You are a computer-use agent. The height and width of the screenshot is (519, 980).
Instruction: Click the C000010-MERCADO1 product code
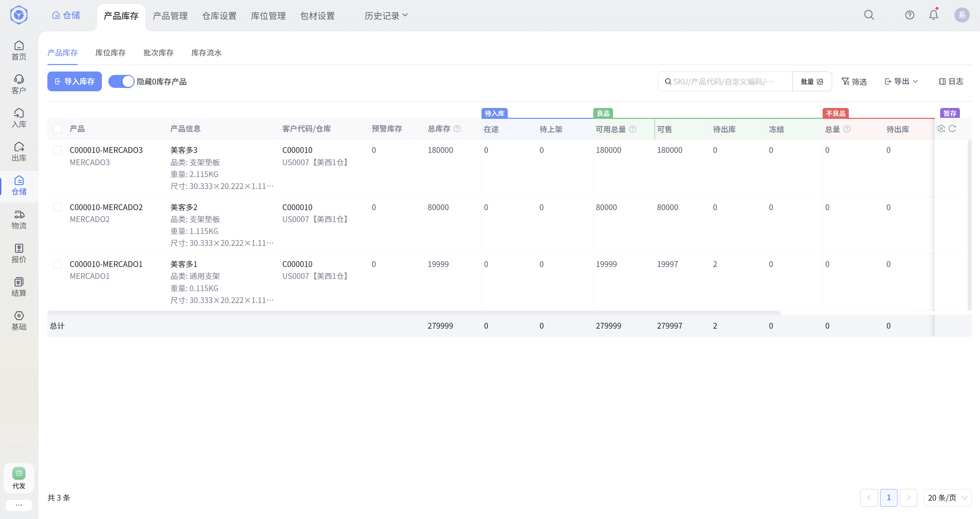tap(106, 264)
